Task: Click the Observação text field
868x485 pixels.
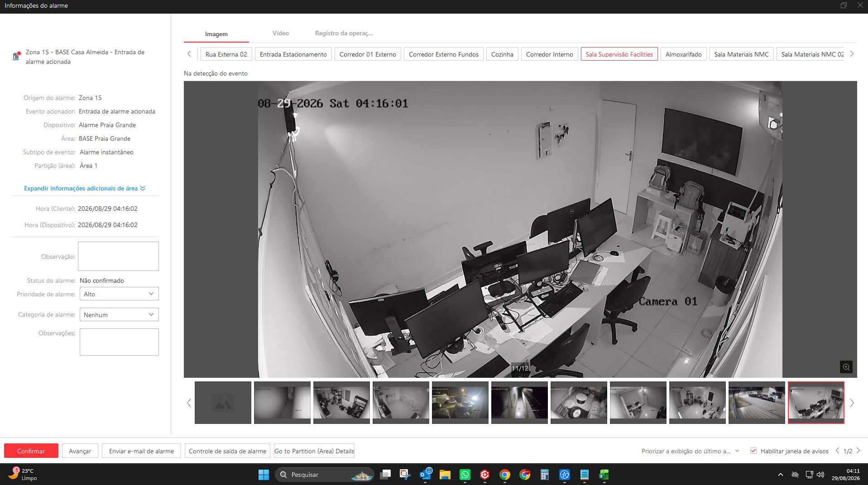Action: tap(118, 257)
